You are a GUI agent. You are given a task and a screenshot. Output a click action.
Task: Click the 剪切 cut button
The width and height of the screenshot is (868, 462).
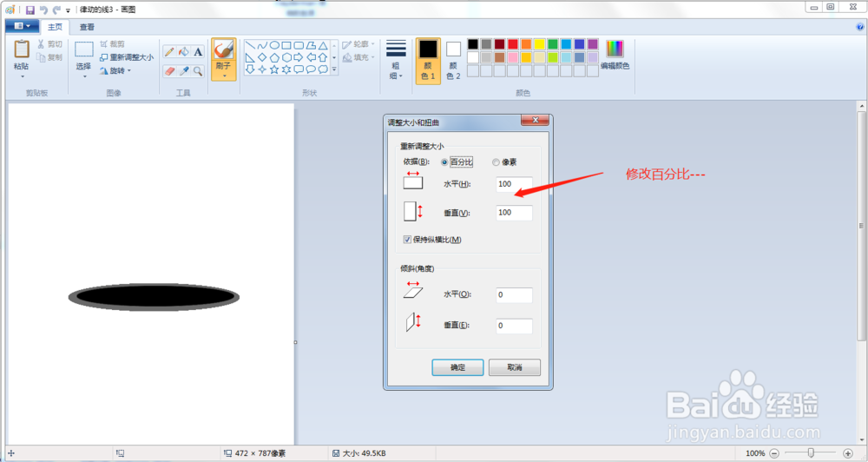pos(49,43)
